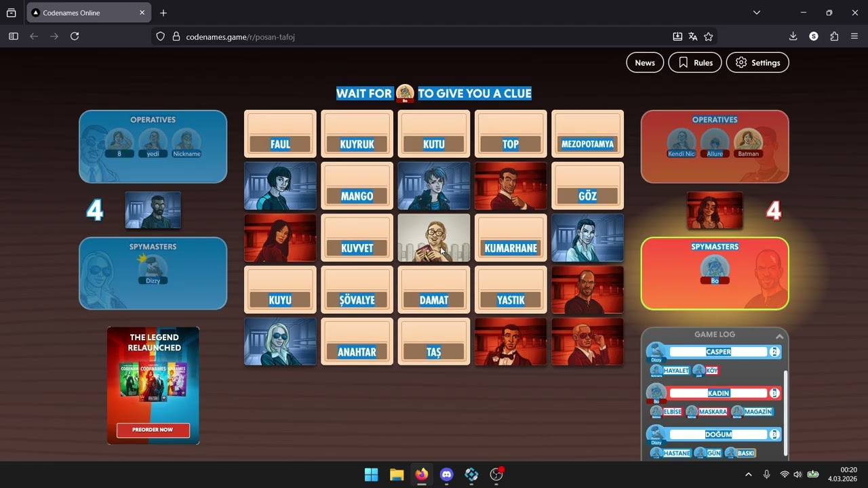
Task: Click MASKARA guess in game log
Action: click(707, 411)
